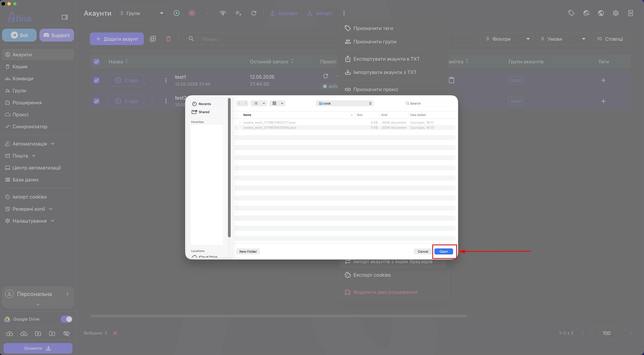Open the Фільтри dropdown
Viewport: 644px width, 355px height.
[x=507, y=39]
